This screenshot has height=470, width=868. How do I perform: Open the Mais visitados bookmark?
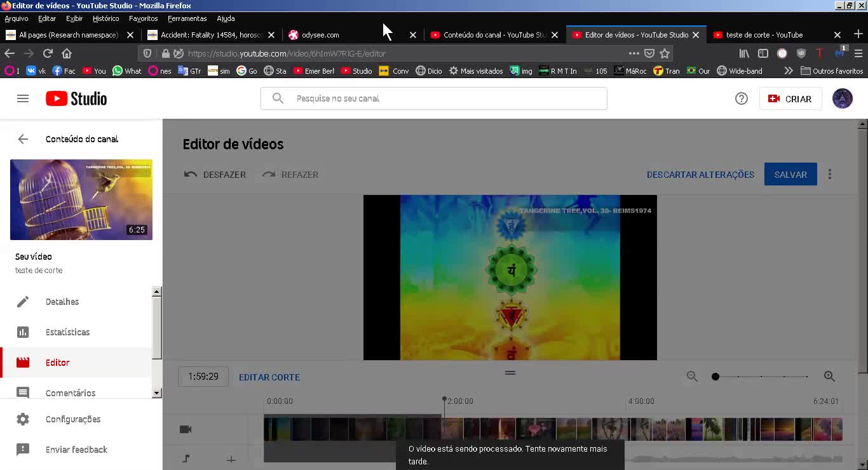pos(475,71)
